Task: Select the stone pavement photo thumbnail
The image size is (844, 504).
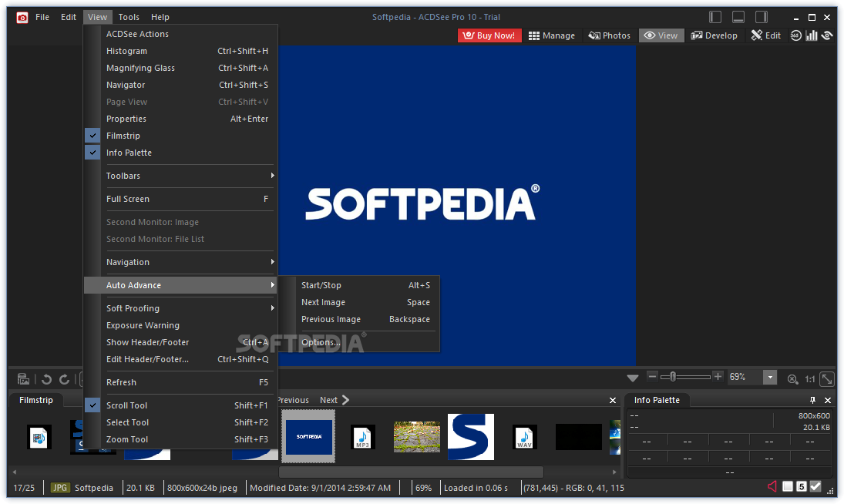Action: (417, 437)
